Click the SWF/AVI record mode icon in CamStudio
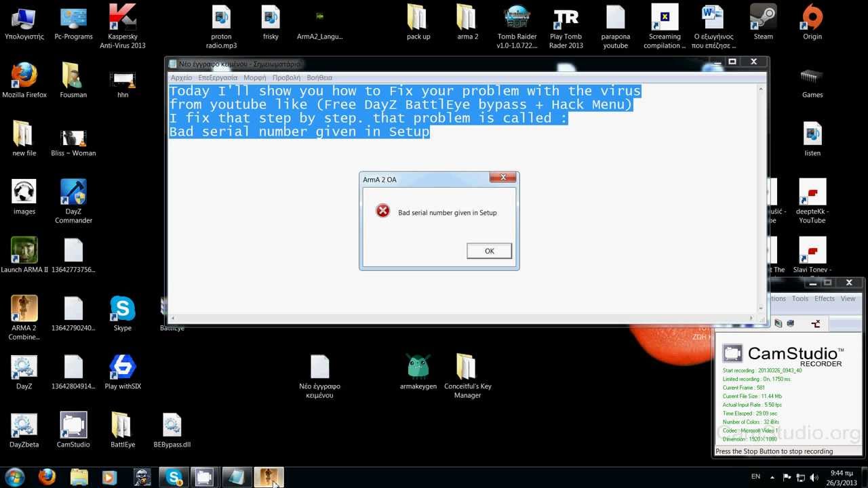 [x=791, y=324]
